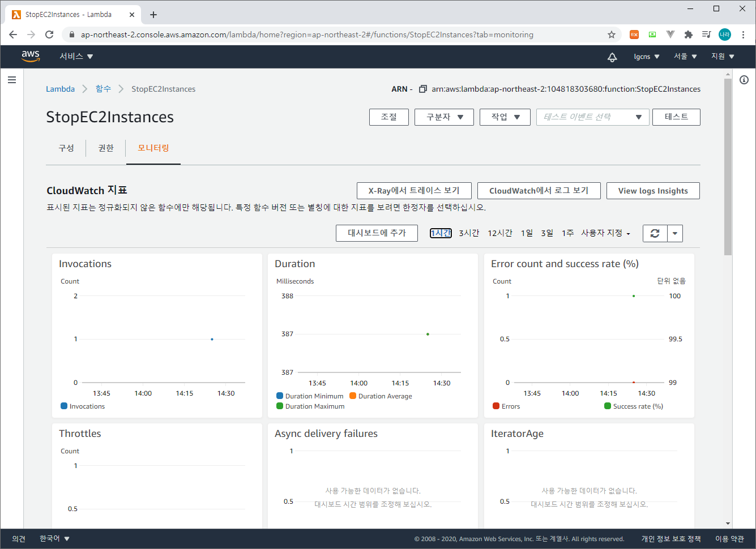Expand the refresh interval dropdown arrow
Image resolution: width=756 pixels, height=549 pixels.
pos(675,233)
